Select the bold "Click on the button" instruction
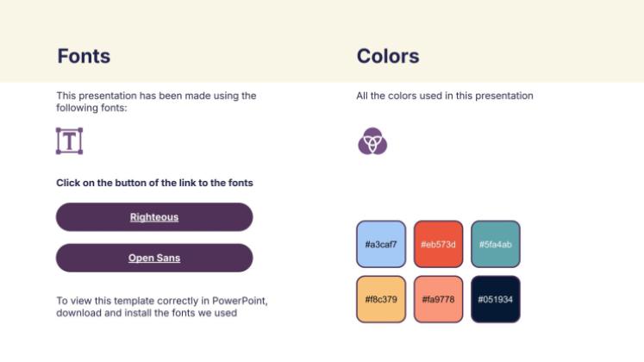Image resolution: width=644 pixels, height=362 pixels. pyautogui.click(x=154, y=183)
